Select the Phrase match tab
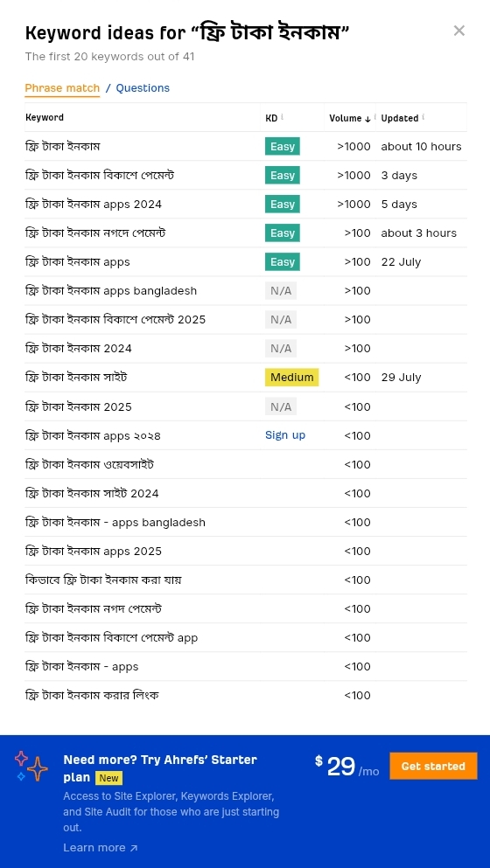The width and height of the screenshot is (490, 868). click(62, 88)
